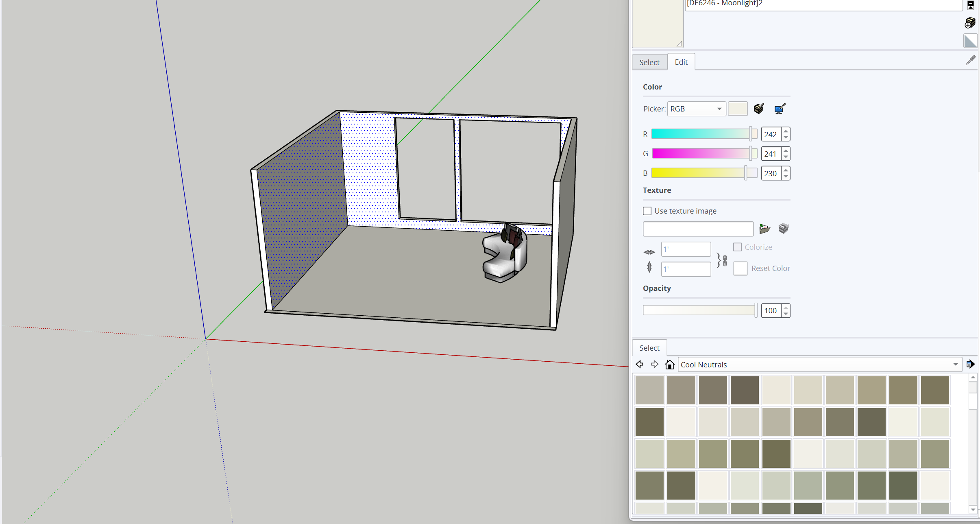The image size is (980, 524).
Task: Click edit texture image externally icon
Action: pyautogui.click(x=783, y=229)
